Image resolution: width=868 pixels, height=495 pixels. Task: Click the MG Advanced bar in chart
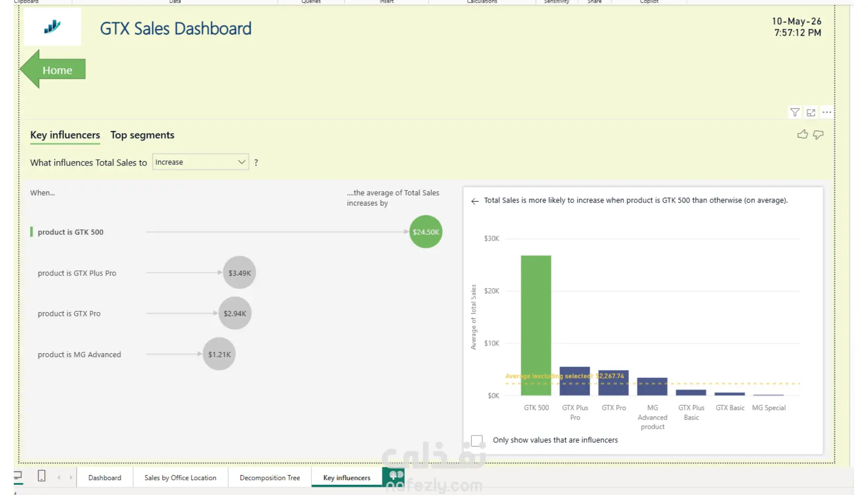[652, 387]
